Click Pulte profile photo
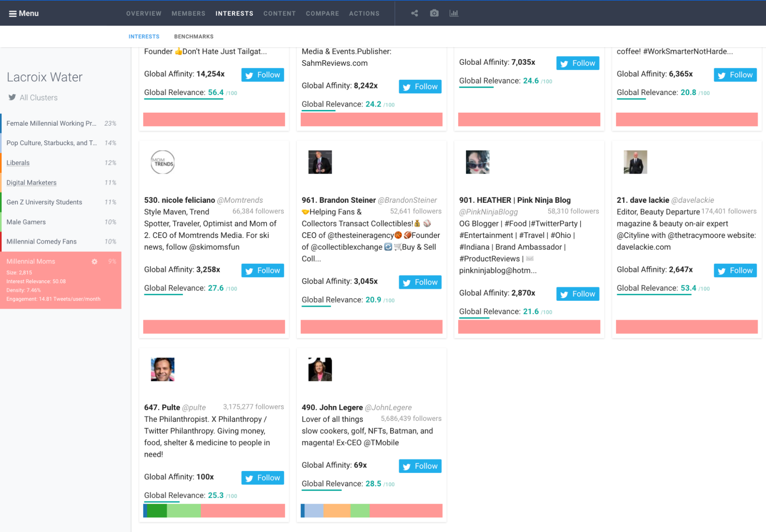 click(x=162, y=369)
